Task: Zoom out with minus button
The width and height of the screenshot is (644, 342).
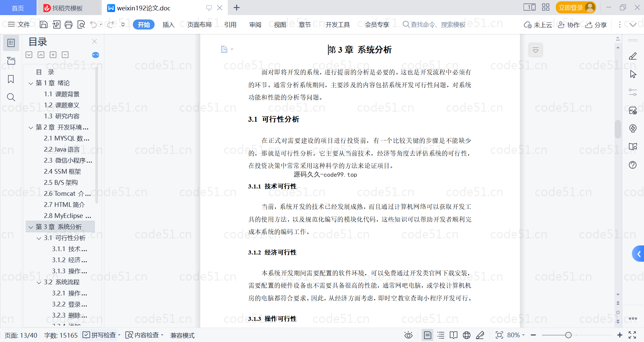Action: (x=533, y=335)
